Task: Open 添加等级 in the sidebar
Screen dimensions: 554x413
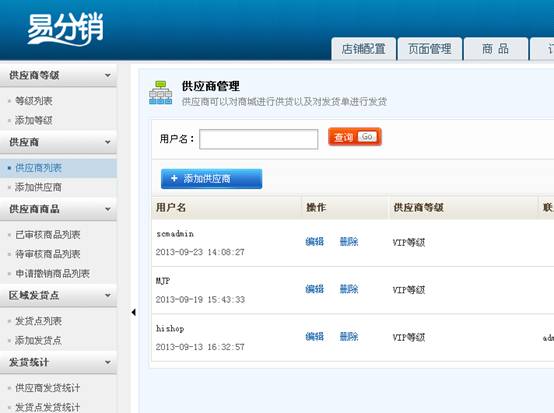Action: tap(34, 120)
